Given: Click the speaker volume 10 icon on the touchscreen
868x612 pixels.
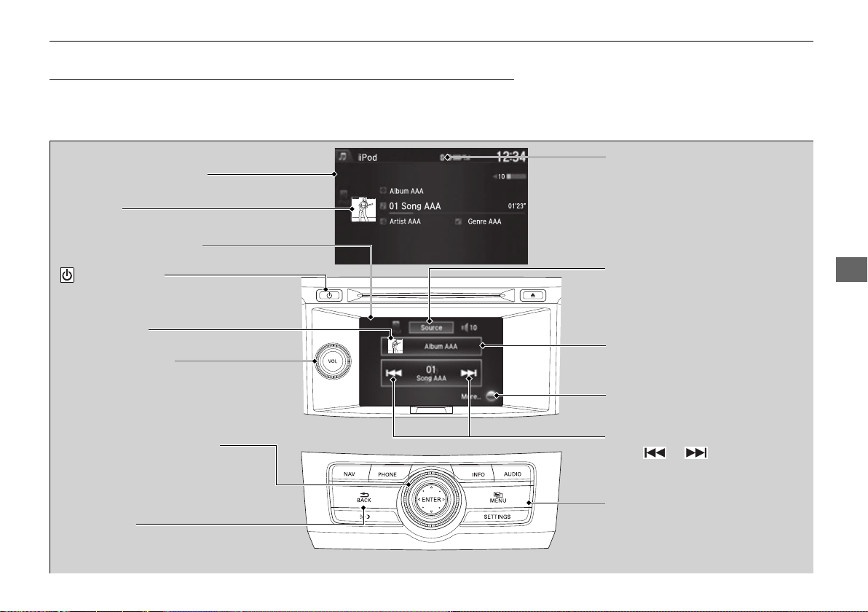Looking at the screenshot, I should click(469, 327).
